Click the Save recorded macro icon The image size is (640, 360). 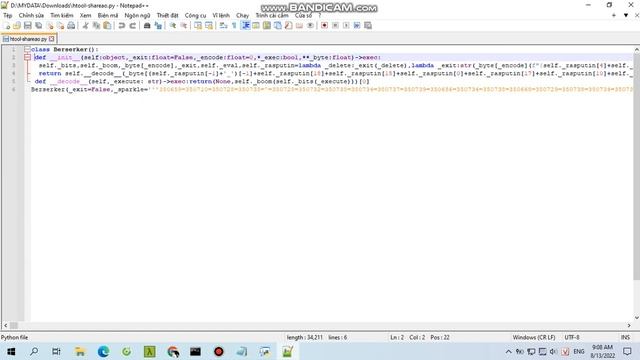pyautogui.click(x=368, y=25)
